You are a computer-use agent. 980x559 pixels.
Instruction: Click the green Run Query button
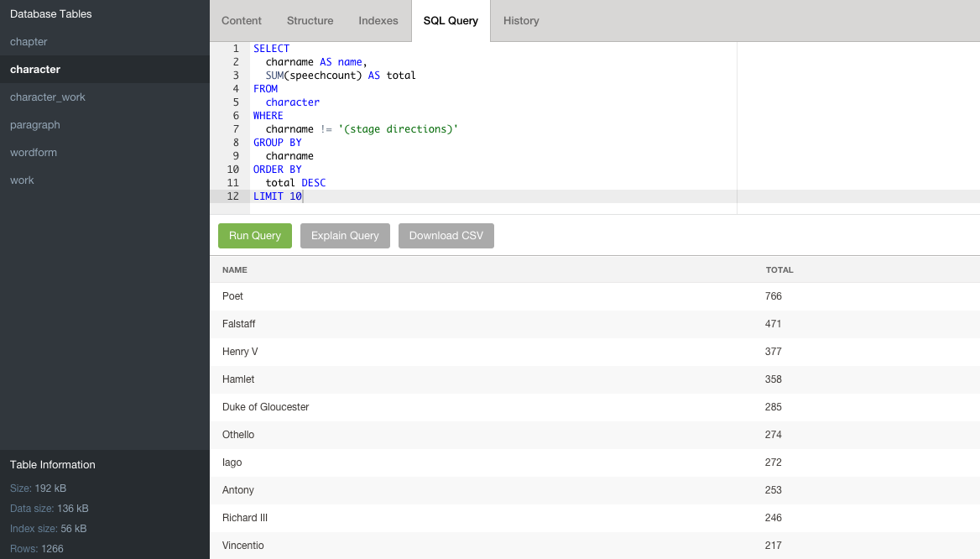click(x=255, y=236)
